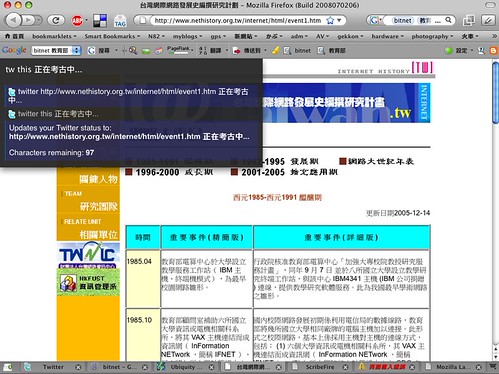Open the URL history dropdown arrow

339,20
